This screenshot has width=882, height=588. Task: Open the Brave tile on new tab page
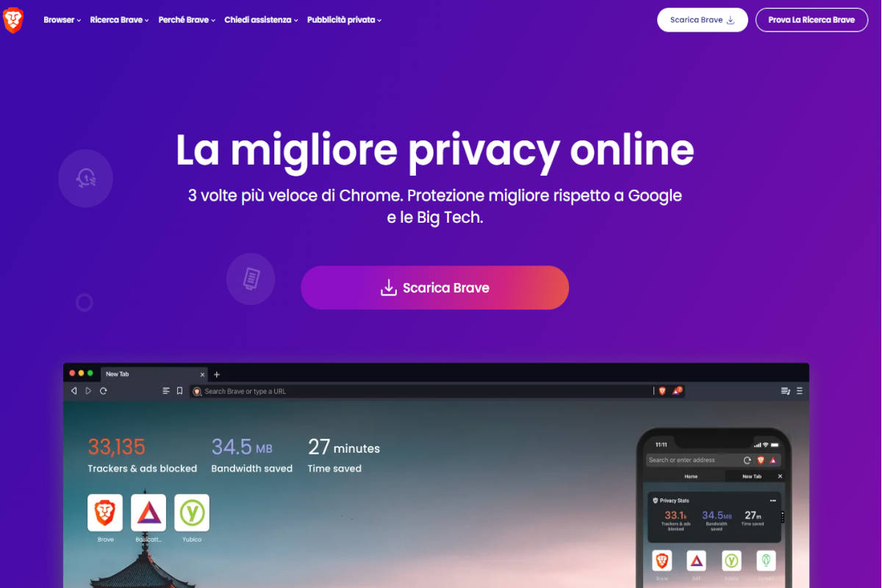tap(105, 512)
